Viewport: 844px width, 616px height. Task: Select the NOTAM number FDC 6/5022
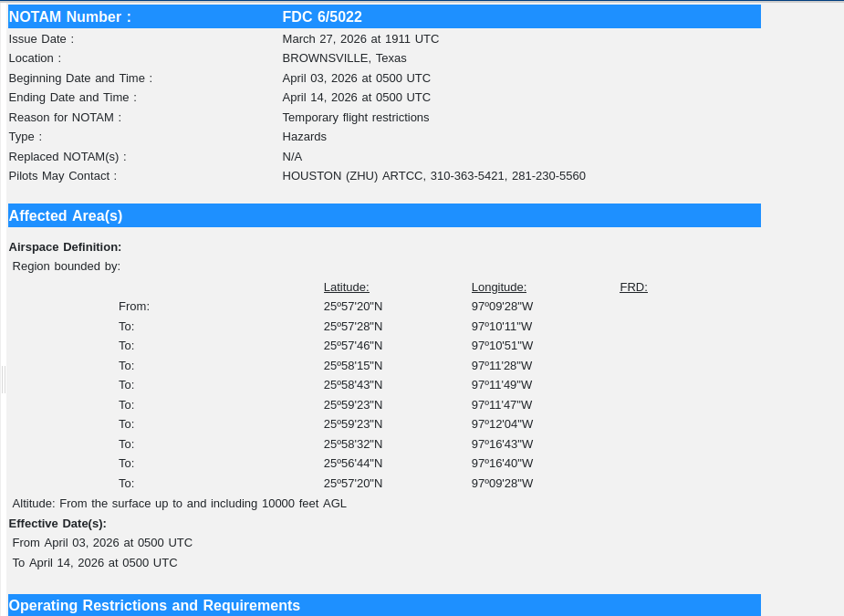(322, 16)
